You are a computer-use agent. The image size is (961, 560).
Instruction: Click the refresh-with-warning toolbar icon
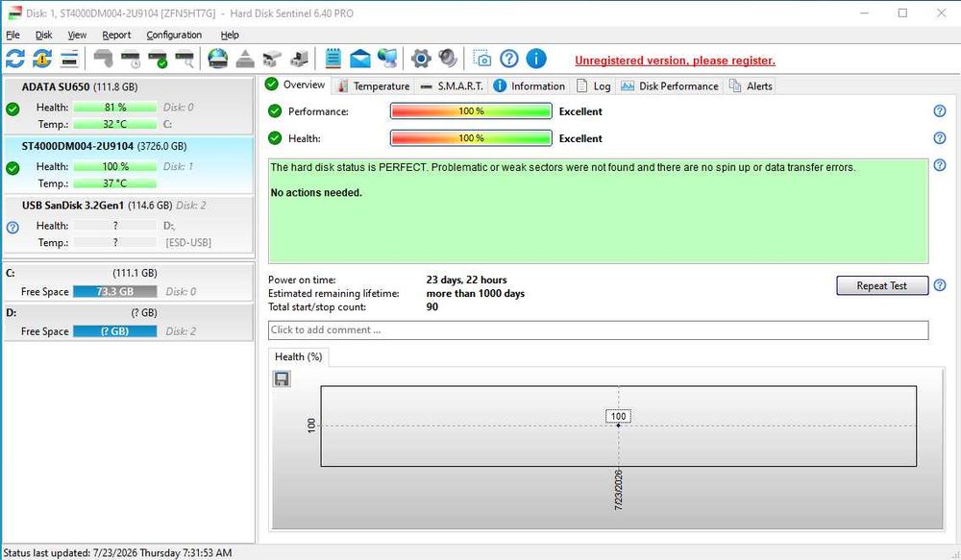(x=42, y=59)
